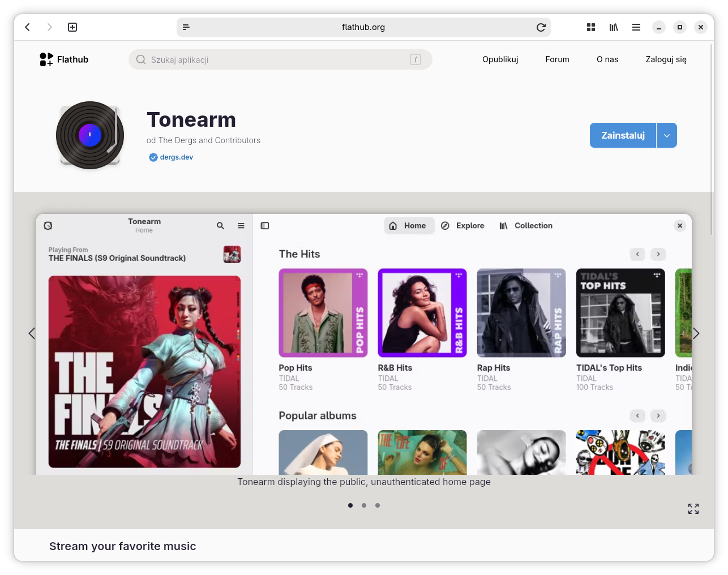Open the dergs.dev verified link
This screenshot has width=728, height=575.
(176, 157)
